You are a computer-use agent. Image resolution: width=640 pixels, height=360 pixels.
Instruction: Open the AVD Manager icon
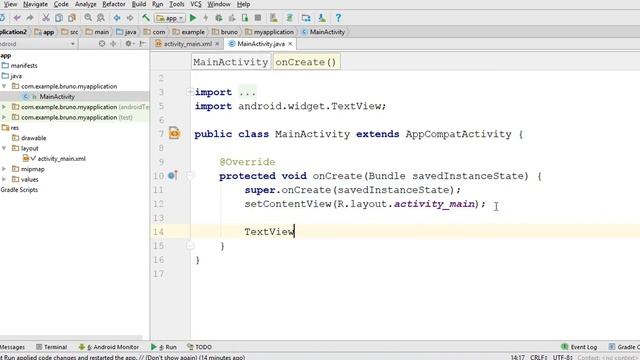[x=273, y=18]
